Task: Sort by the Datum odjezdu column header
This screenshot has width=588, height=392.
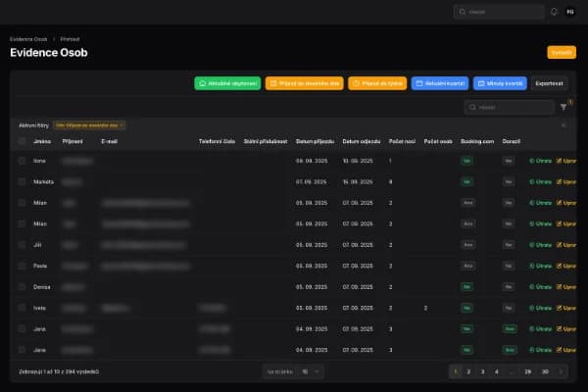Action: click(x=361, y=141)
